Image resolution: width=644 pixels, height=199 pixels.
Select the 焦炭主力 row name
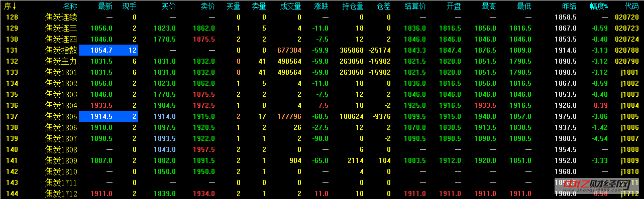tap(61, 61)
